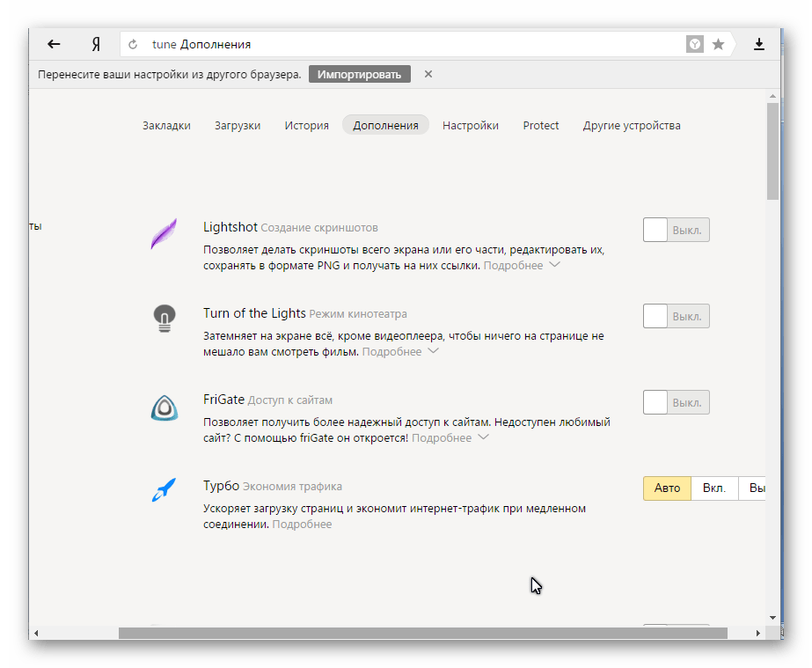Click the Yandex shield icon in address bar

click(694, 45)
